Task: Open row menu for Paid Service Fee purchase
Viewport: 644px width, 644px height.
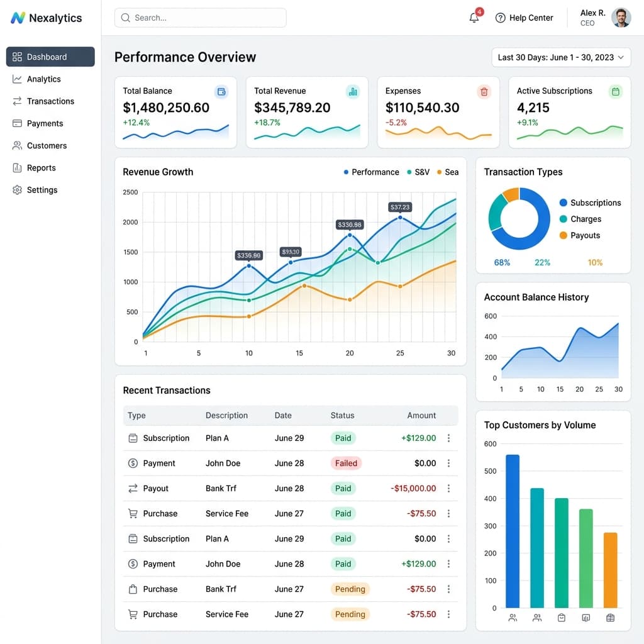Action: (x=448, y=513)
